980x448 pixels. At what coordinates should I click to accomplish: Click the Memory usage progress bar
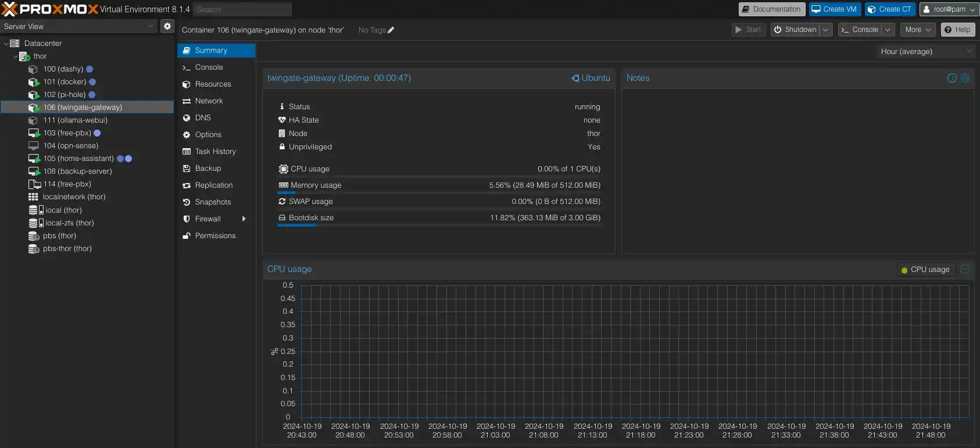pos(439,192)
